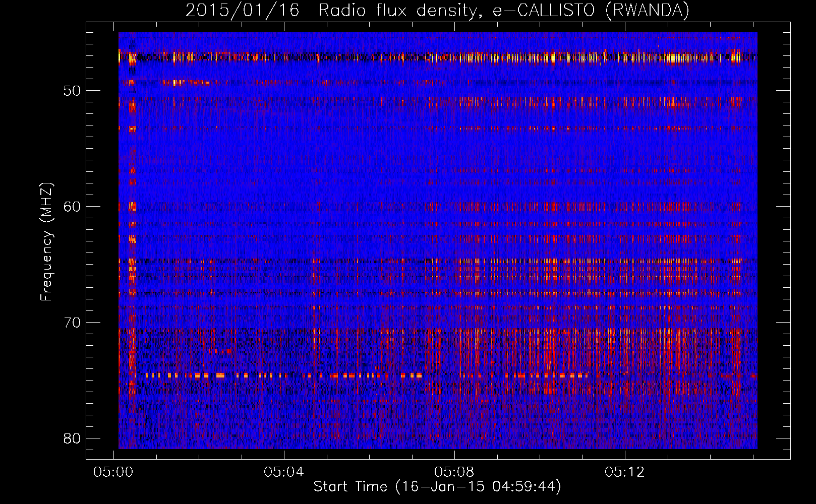Click the 05:12 time tick label
The width and height of the screenshot is (816, 504).
coord(625,472)
